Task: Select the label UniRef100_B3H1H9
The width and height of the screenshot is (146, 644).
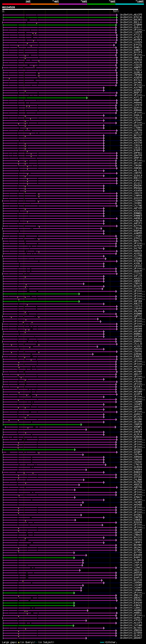Action: [x=131, y=603]
